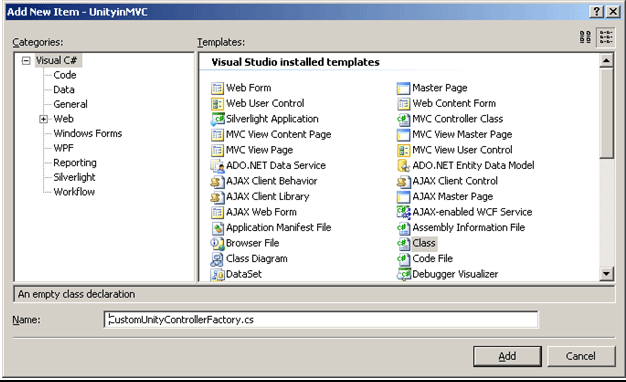Screen dimensions: 626x382
Task: Select the Data category
Action: [64, 90]
